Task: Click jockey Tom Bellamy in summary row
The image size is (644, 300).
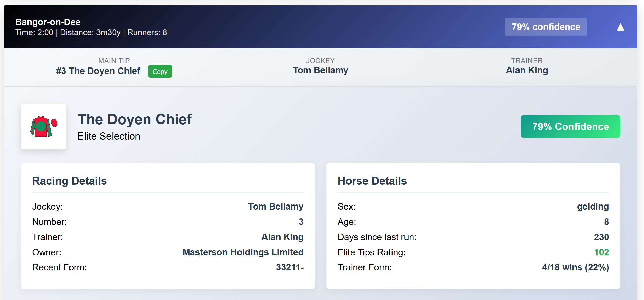Action: 320,70
